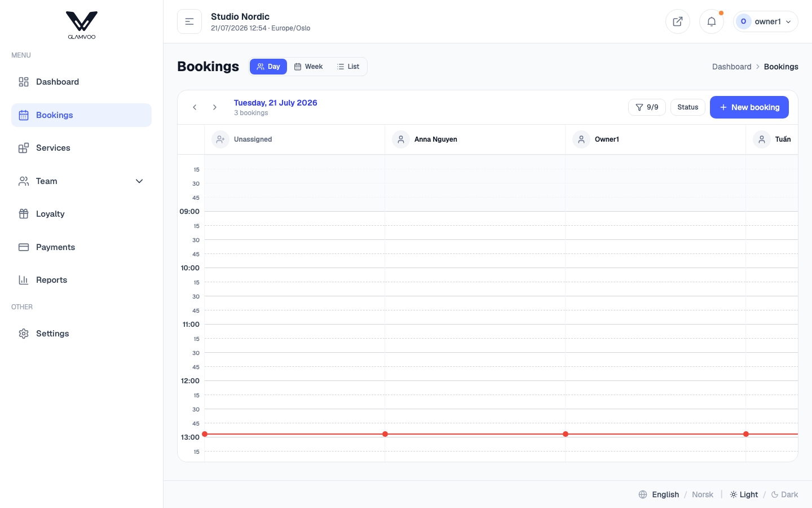Viewport: 812px width, 508px height.
Task: Switch language to English
Action: point(665,494)
